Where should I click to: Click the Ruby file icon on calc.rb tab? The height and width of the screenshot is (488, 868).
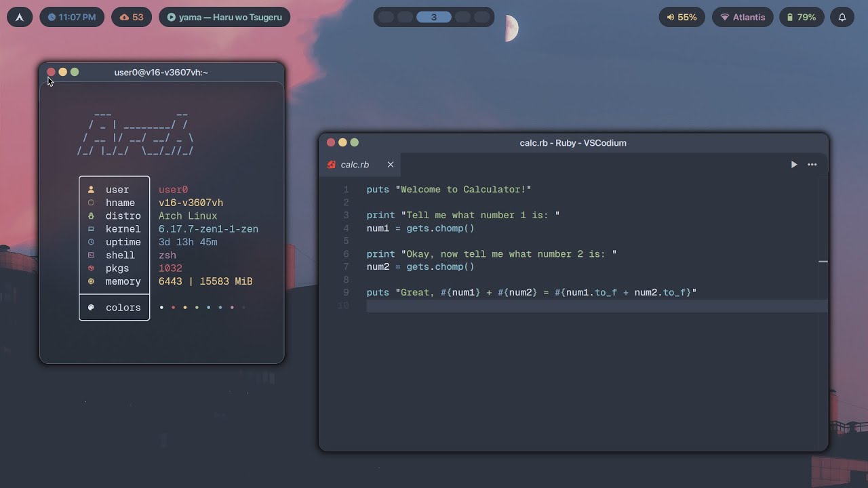point(332,165)
